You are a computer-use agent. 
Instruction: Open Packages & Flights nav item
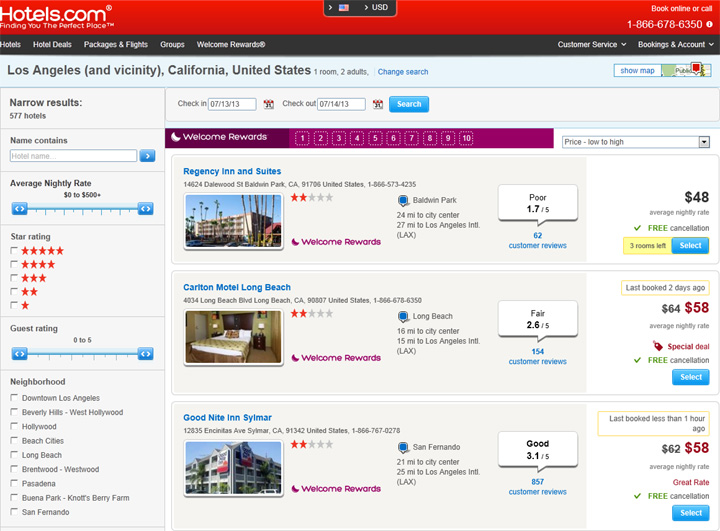(116, 45)
